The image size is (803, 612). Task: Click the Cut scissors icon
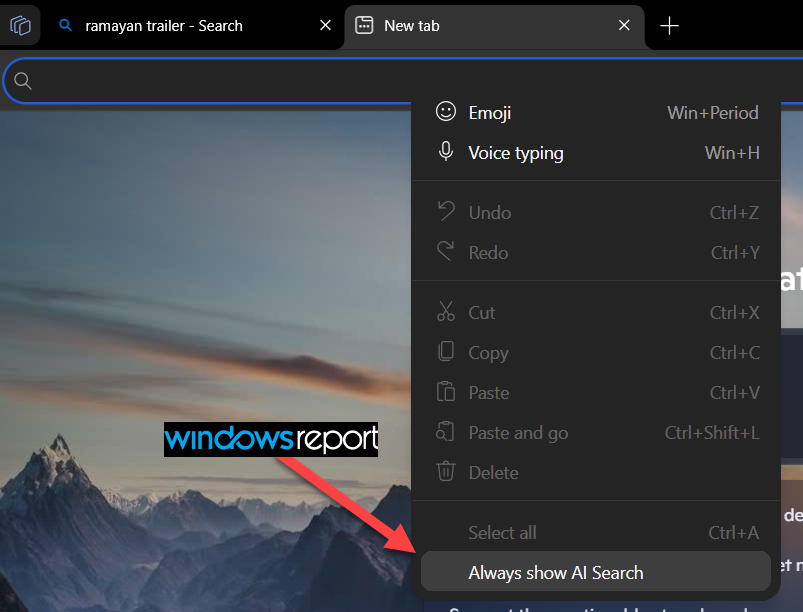tap(446, 311)
